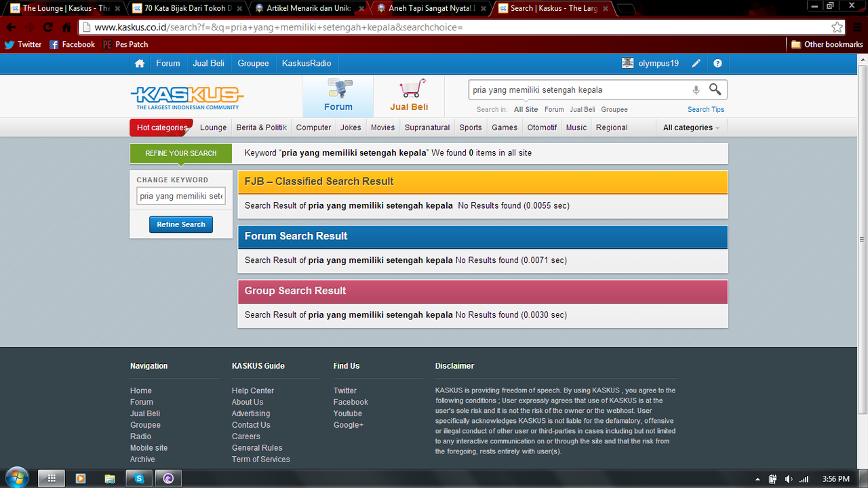Open the Computer category
This screenshot has height=488, width=868.
[x=314, y=127]
